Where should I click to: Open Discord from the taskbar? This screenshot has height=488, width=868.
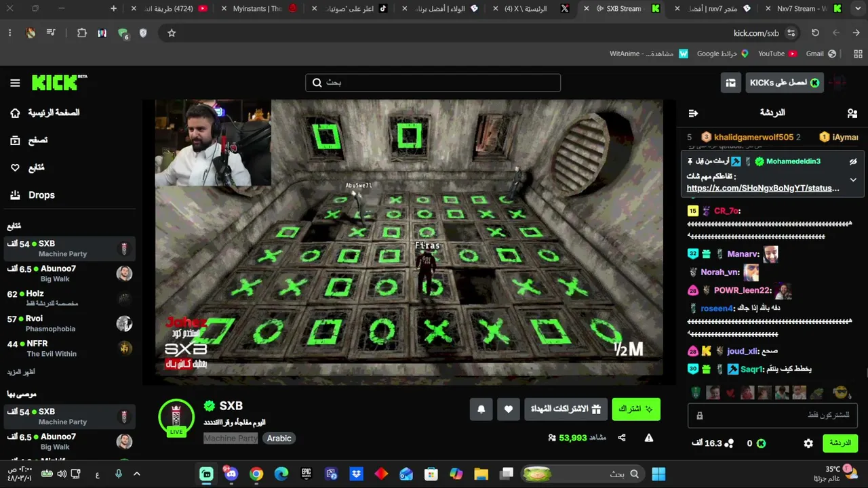tap(231, 474)
